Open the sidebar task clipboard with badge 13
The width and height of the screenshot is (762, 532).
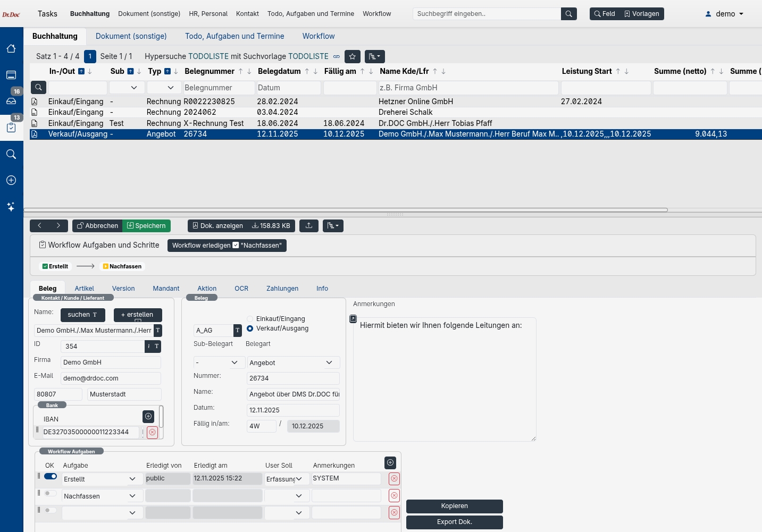coord(11,128)
